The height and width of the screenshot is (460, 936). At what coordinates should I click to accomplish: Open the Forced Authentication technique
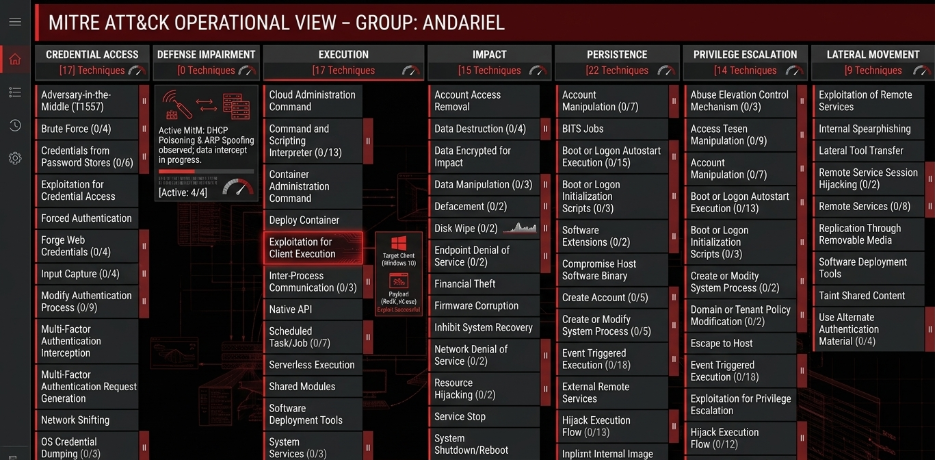click(87, 218)
